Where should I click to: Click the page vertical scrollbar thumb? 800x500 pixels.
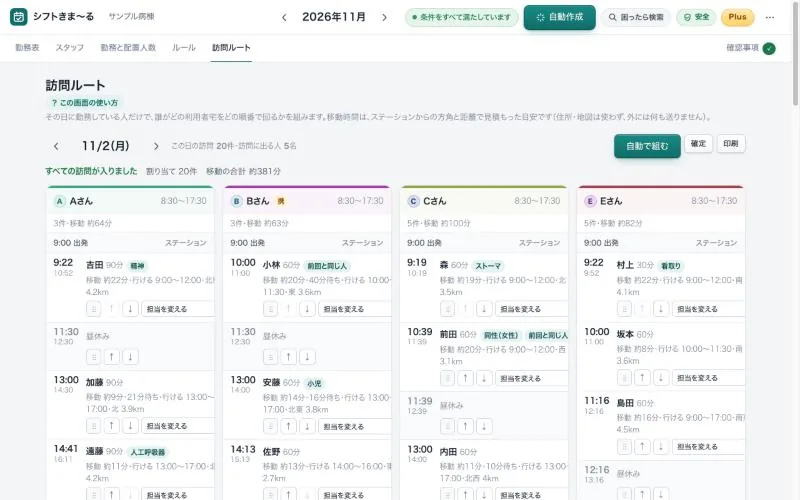click(796, 54)
